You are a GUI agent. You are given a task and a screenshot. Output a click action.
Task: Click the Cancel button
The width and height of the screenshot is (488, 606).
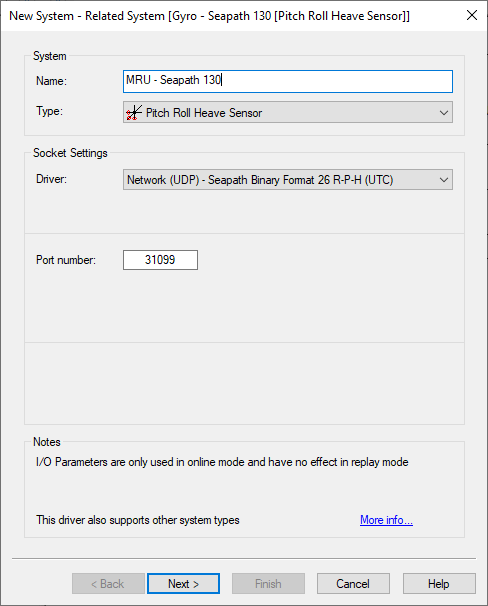[353, 584]
